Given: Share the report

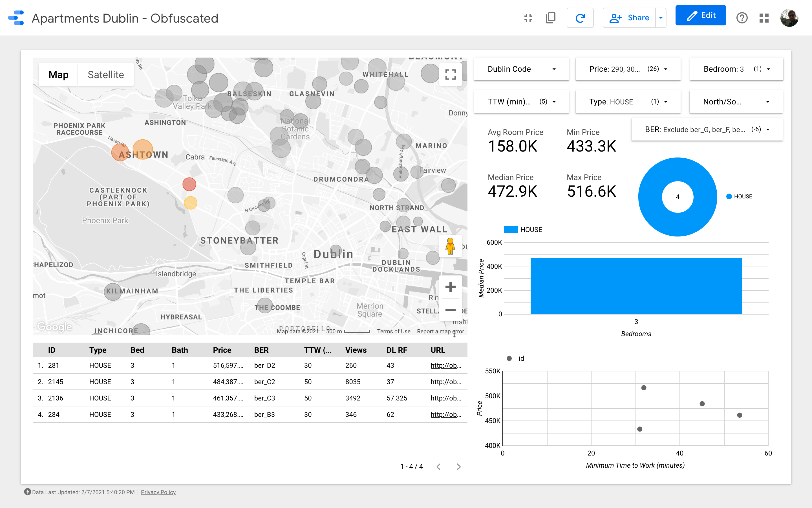Looking at the screenshot, I should coord(629,18).
